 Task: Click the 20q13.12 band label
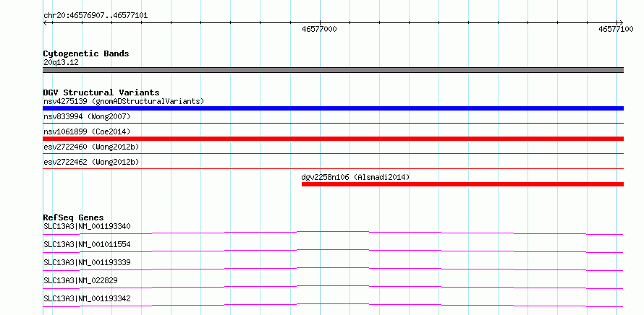[61, 62]
